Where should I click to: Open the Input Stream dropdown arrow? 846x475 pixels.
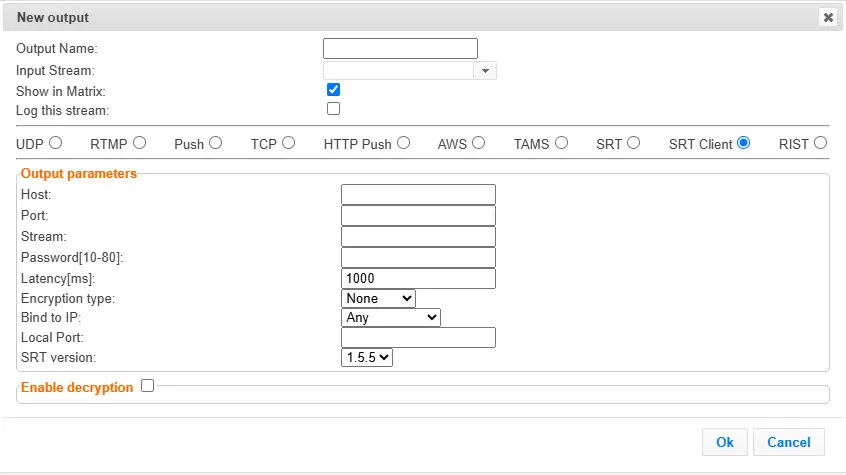485,71
